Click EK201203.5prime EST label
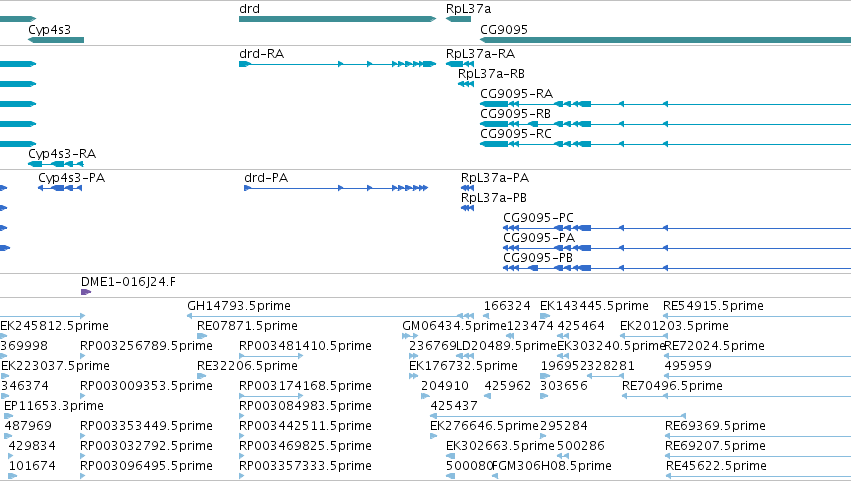The image size is (851, 481). 674,326
